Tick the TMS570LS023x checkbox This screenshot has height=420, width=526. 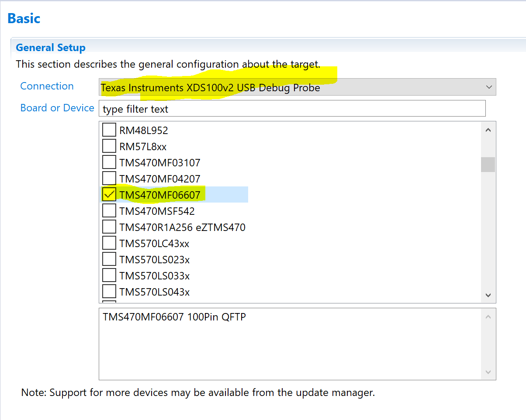(x=109, y=260)
